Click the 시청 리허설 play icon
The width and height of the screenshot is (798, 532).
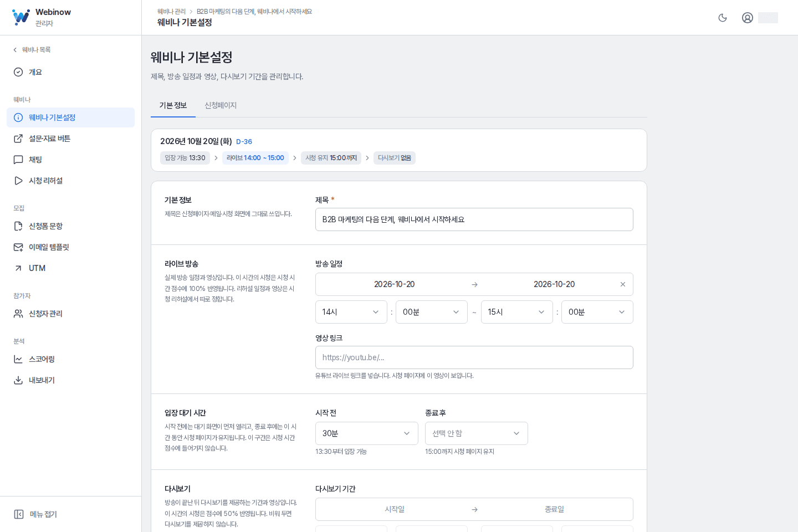click(x=18, y=181)
